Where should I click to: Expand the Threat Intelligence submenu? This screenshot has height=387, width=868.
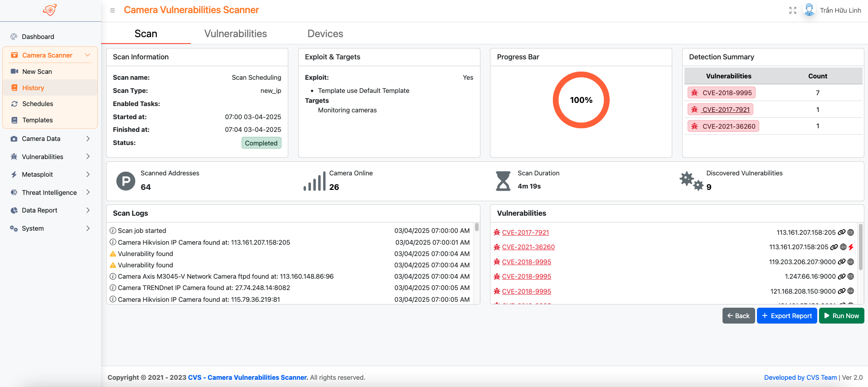tap(88, 193)
